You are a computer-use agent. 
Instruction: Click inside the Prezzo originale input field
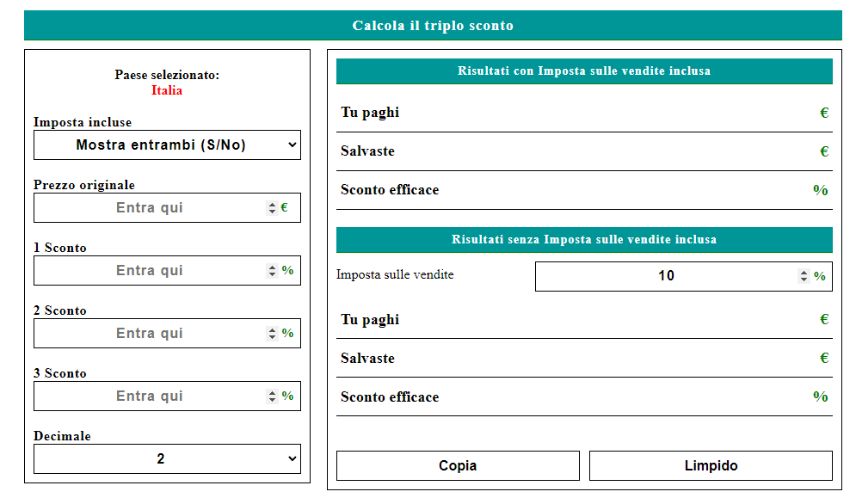[x=155, y=207]
